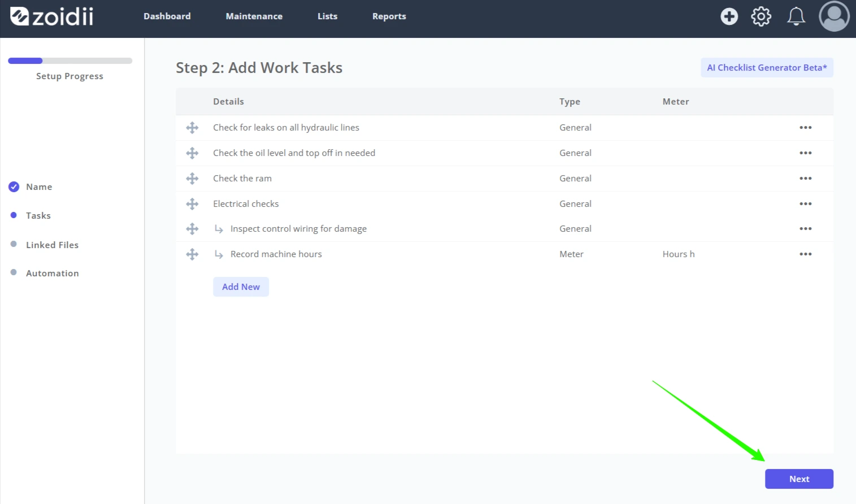Open three-dot menu for oil level task

805,153
